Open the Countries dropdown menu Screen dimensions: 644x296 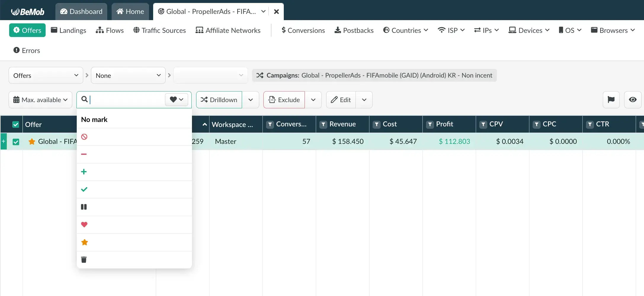point(406,30)
